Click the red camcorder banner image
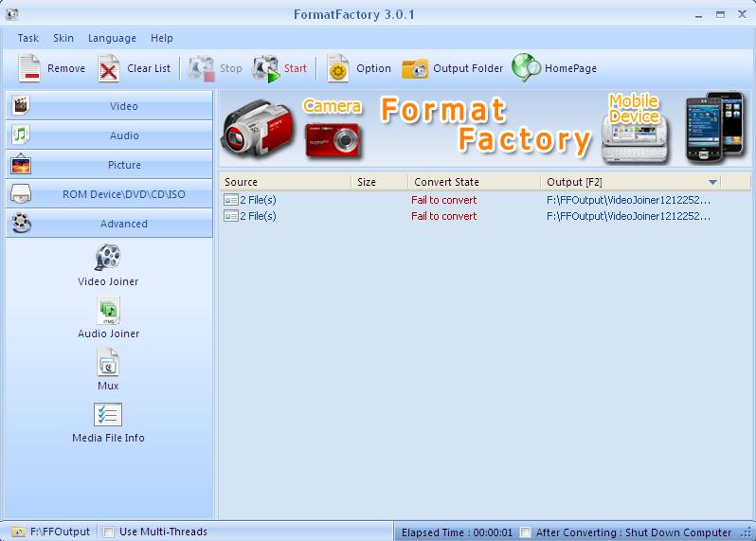This screenshot has height=541, width=756. click(259, 128)
